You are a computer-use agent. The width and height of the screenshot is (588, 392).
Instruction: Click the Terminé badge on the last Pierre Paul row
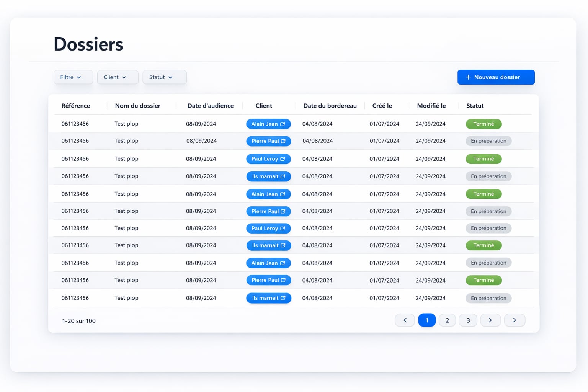pyautogui.click(x=483, y=280)
